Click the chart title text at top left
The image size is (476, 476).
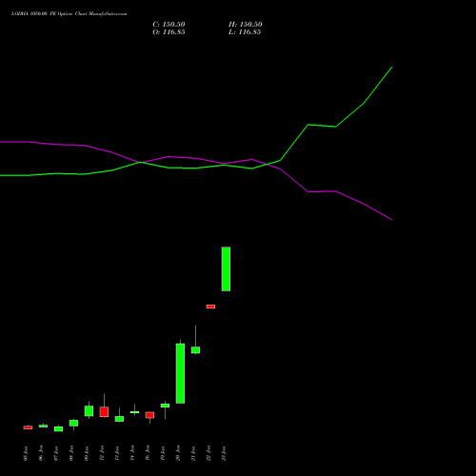tap(69, 14)
